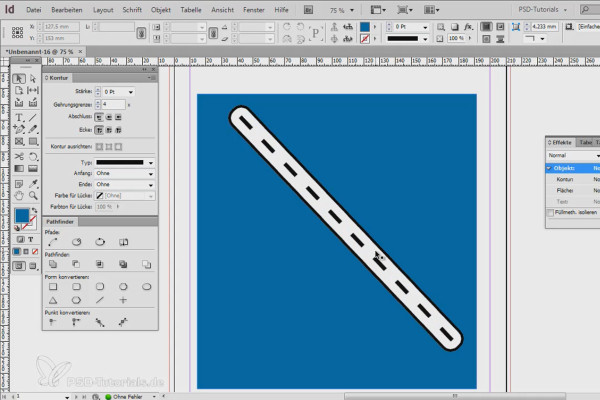Select the Direct Selection tool
The width and height of the screenshot is (600, 400).
[x=33, y=78]
